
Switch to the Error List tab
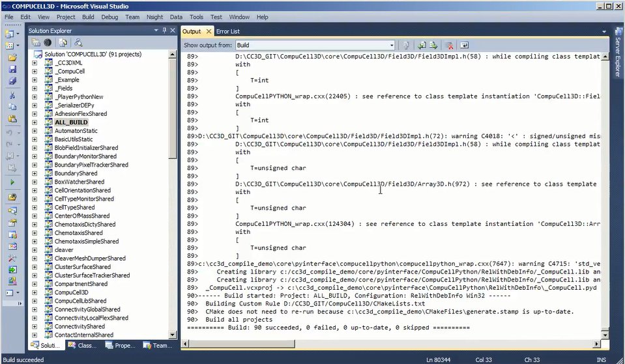pyautogui.click(x=228, y=31)
